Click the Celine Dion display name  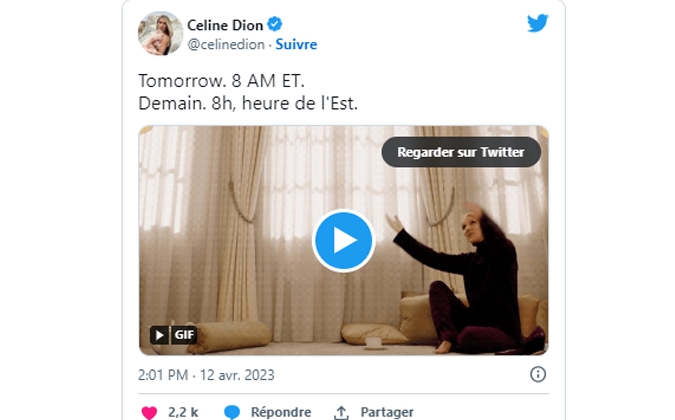point(225,25)
